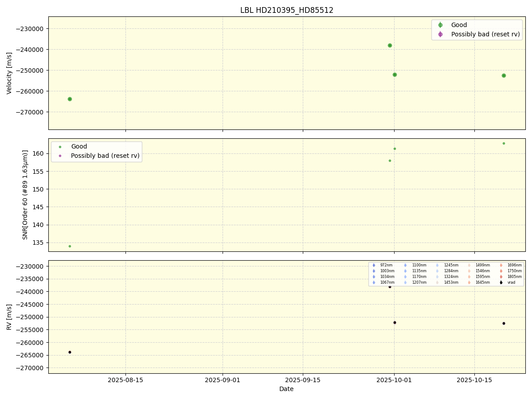
Task: Select the lowest SNR point near 134
Action: tap(70, 246)
